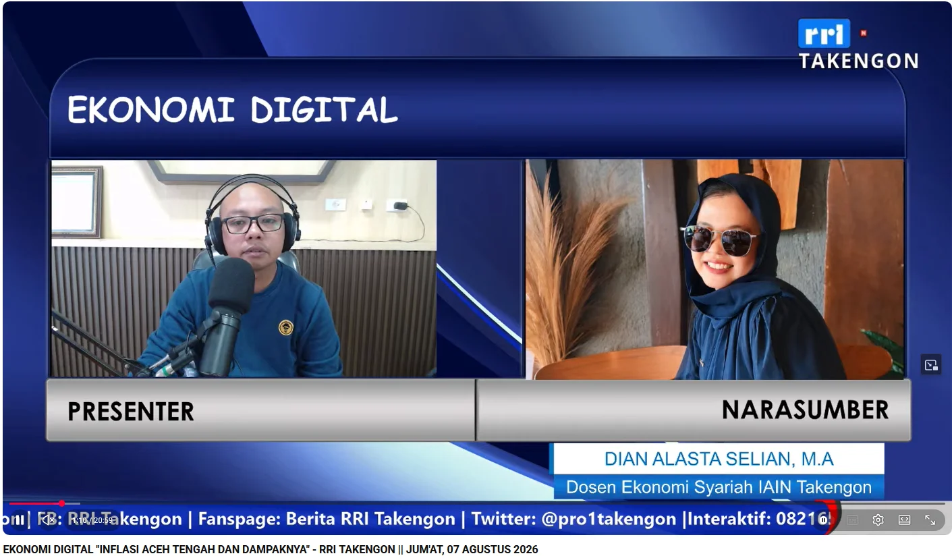The width and height of the screenshot is (952, 560).
Task: Unmute the video audio
Action: pyautogui.click(x=47, y=520)
